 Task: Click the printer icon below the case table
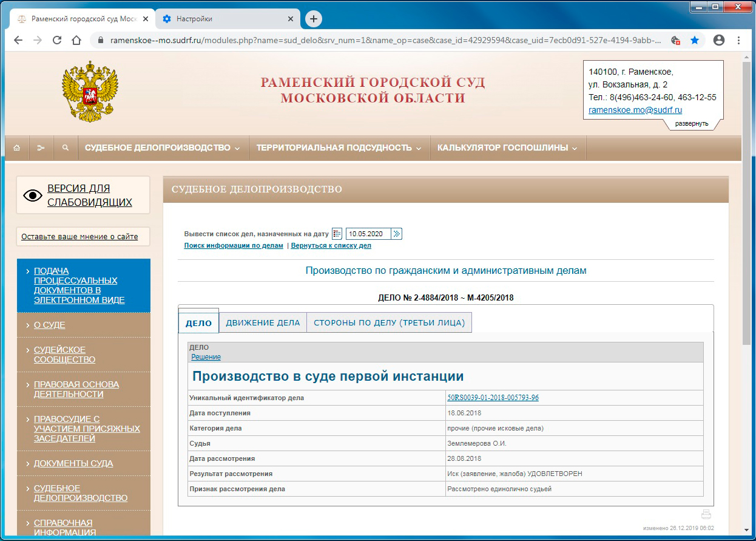coord(706,514)
